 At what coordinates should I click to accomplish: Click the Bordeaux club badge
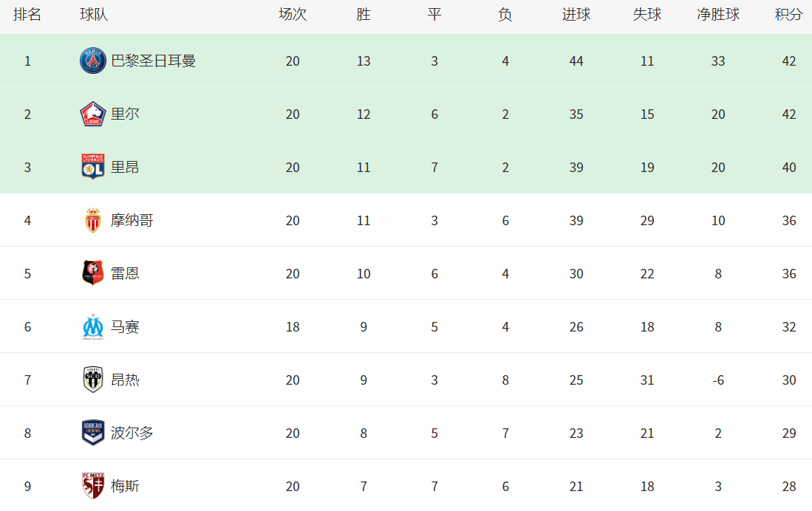(x=93, y=433)
